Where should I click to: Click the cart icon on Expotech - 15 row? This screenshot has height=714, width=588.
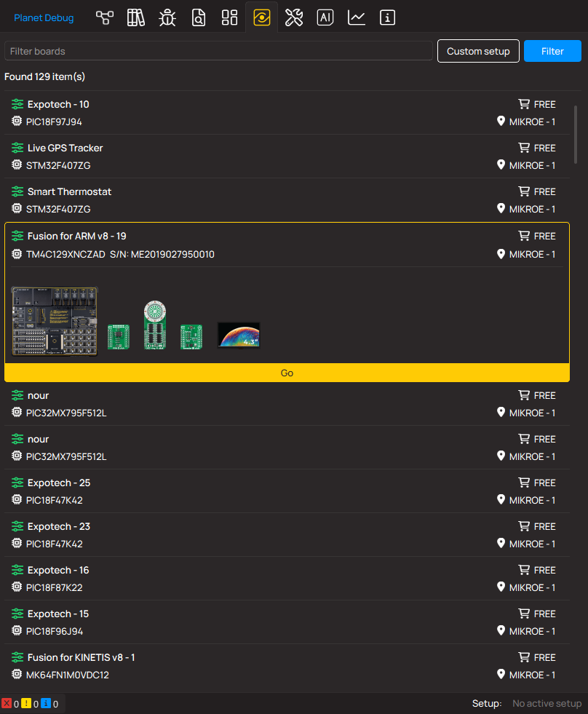tap(524, 614)
